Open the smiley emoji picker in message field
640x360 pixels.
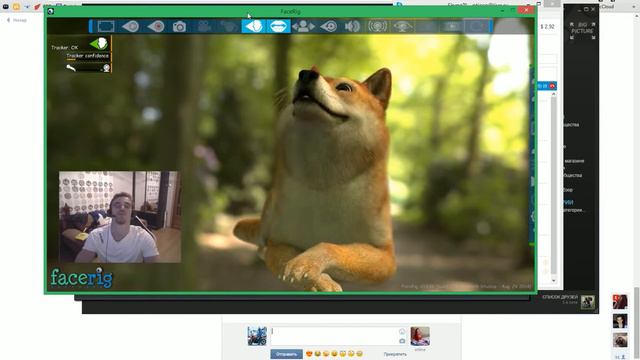pos(402,331)
